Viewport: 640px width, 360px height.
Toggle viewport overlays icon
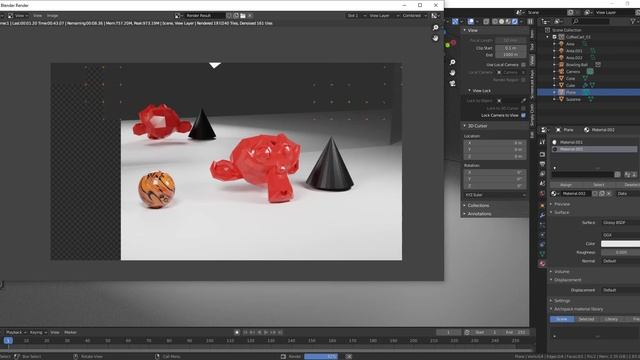click(471, 22)
